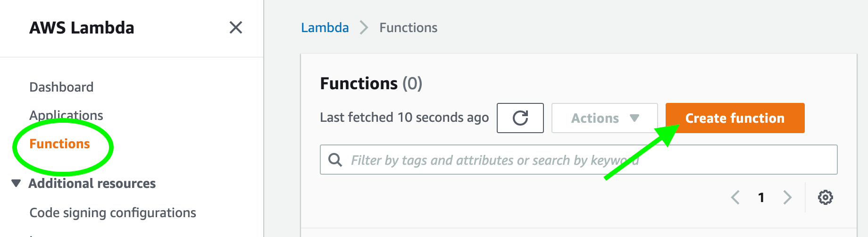Open the Actions dropdown menu

tap(604, 118)
